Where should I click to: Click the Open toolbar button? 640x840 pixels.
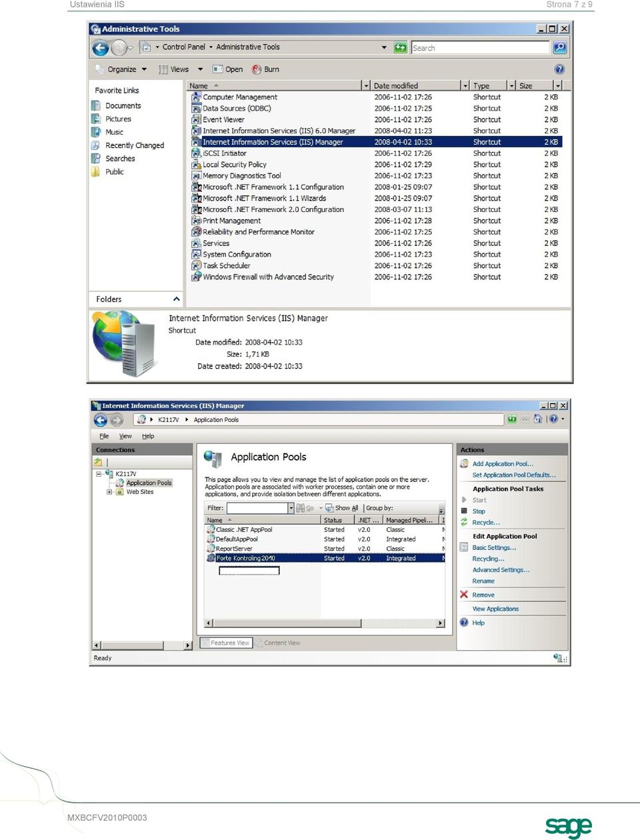(227, 69)
